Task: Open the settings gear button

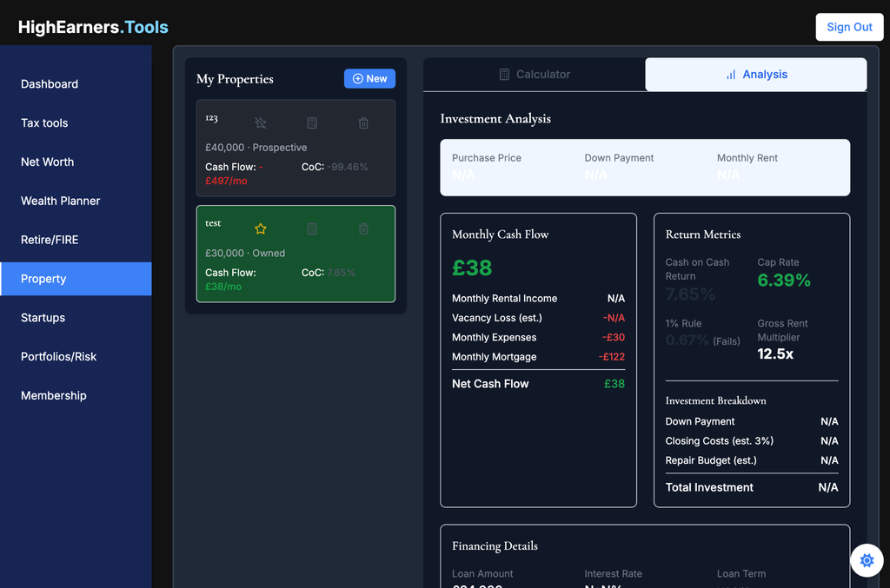Action: coord(867,561)
